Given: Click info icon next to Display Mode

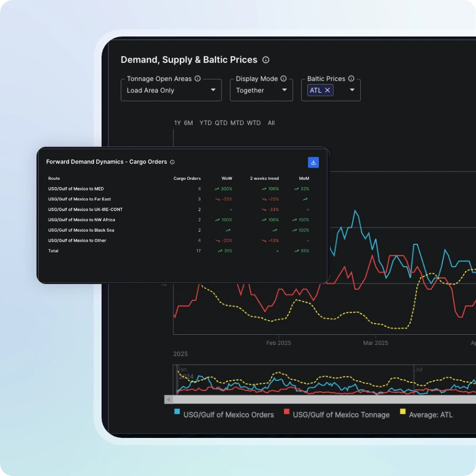Looking at the screenshot, I should pos(283,79).
